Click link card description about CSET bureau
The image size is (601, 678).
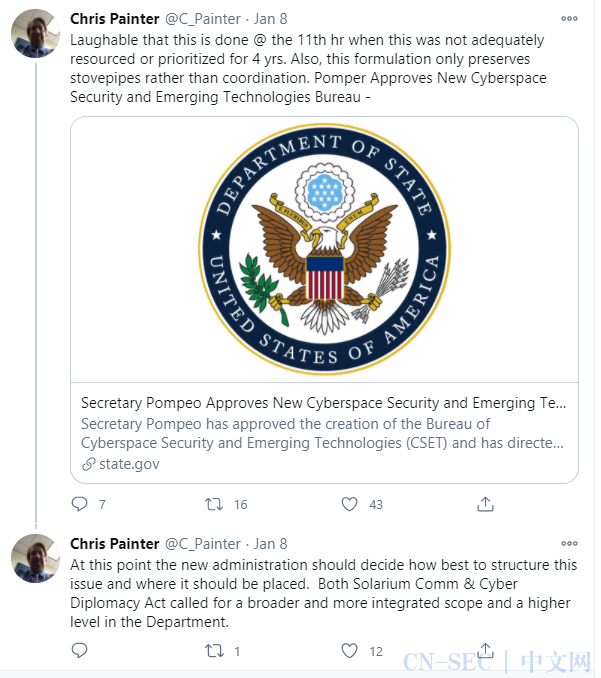pyautogui.click(x=323, y=433)
